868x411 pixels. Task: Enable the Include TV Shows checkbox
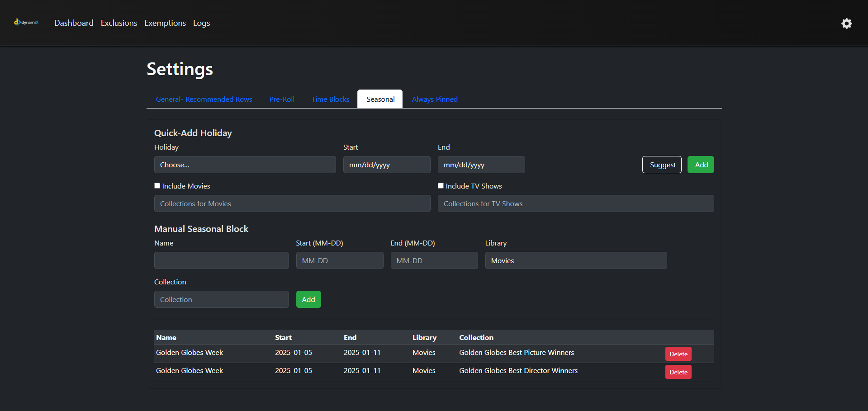click(x=441, y=186)
